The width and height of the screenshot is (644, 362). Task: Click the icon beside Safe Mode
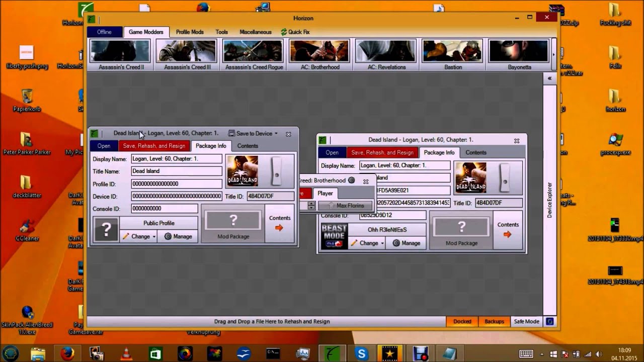point(550,321)
